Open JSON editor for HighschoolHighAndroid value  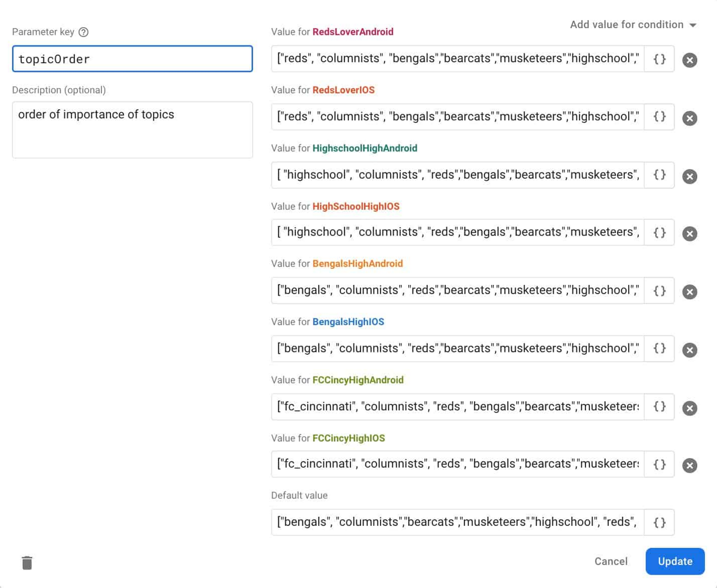659,175
